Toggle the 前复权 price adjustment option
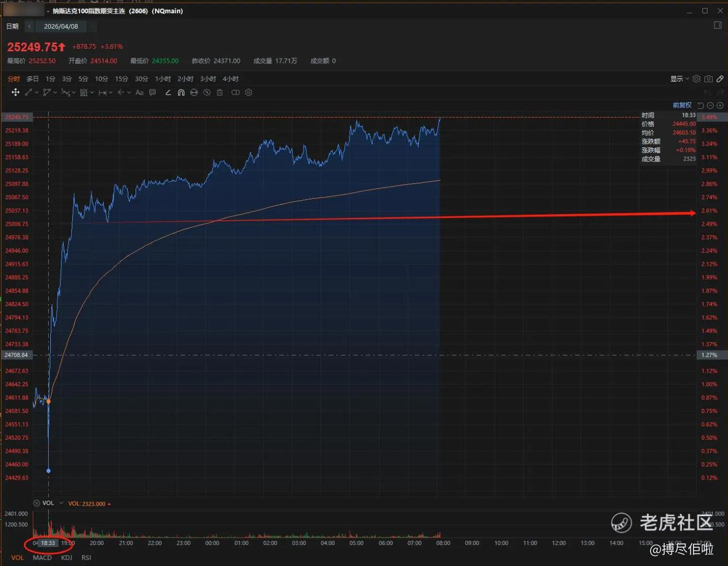Screen dimensions: 728x566 682,105
